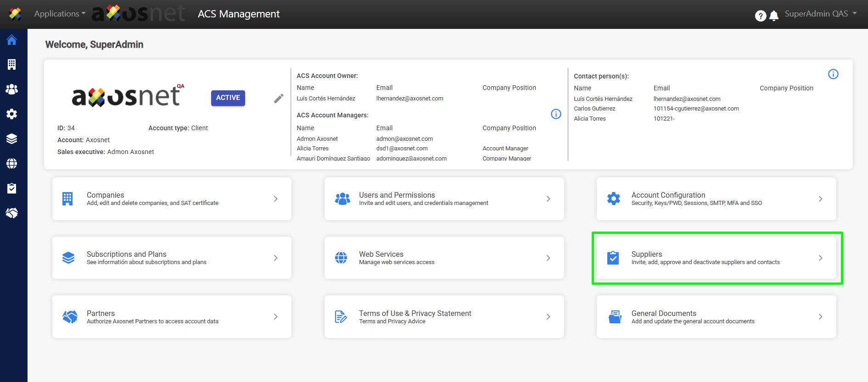The height and width of the screenshot is (382, 868).
Task: Click the chevron on General Documents card
Action: 820,316
